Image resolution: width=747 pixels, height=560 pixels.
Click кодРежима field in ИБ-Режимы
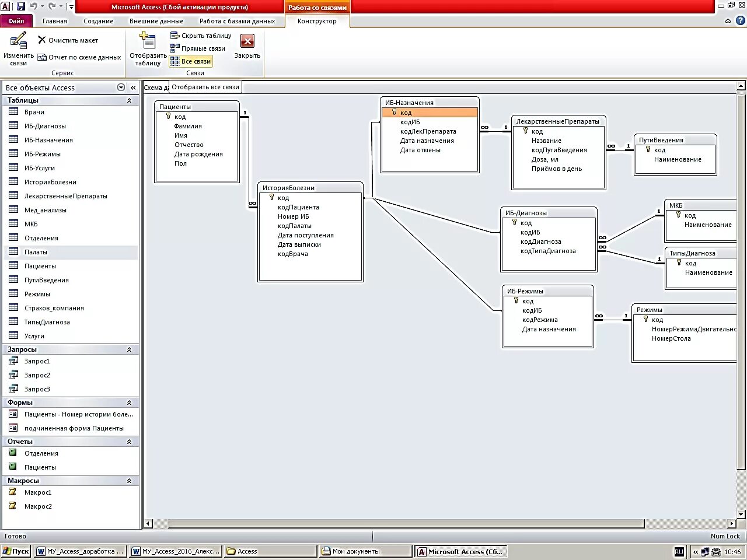pyautogui.click(x=540, y=320)
